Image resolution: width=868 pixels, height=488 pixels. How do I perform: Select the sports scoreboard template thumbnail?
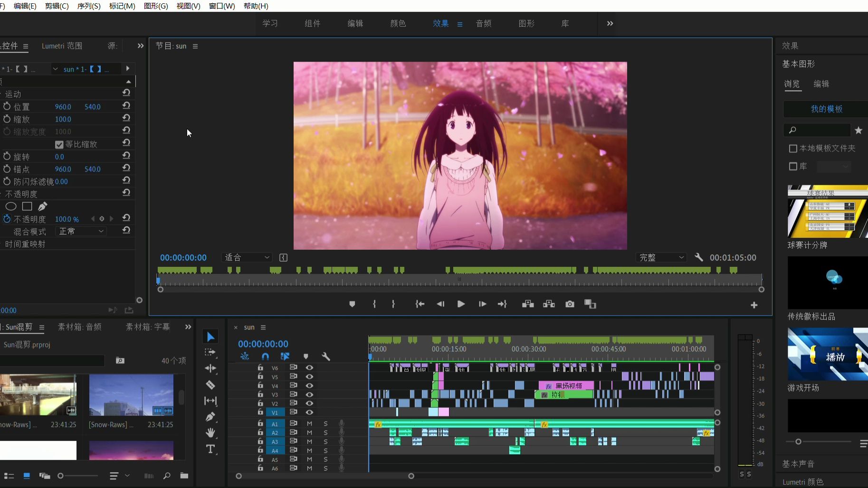point(828,211)
